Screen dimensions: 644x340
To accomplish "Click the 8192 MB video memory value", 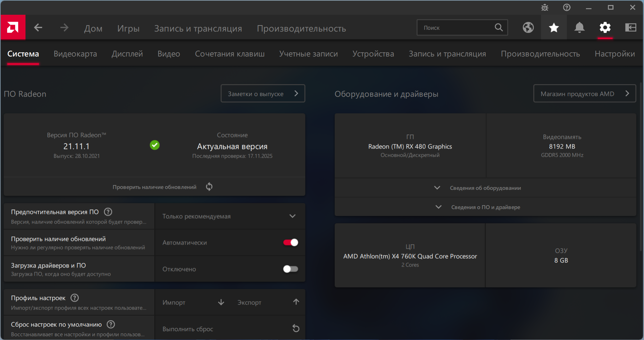I will click(562, 147).
